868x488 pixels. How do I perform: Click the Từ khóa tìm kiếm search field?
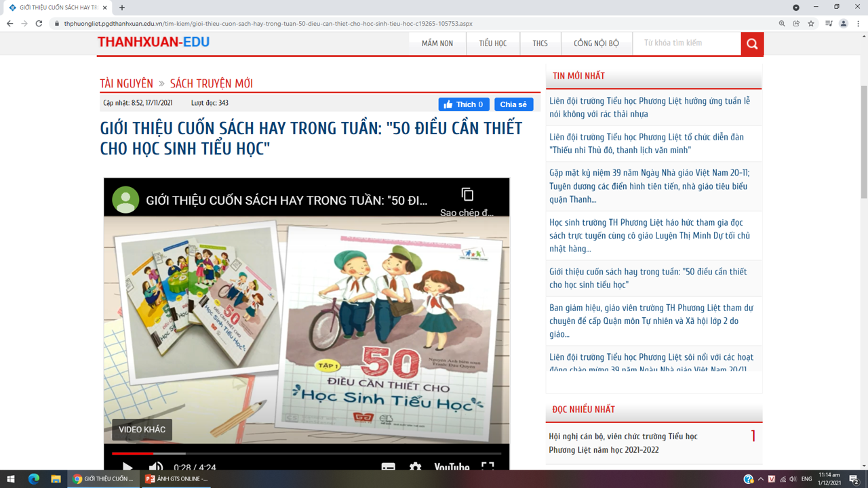tap(687, 43)
